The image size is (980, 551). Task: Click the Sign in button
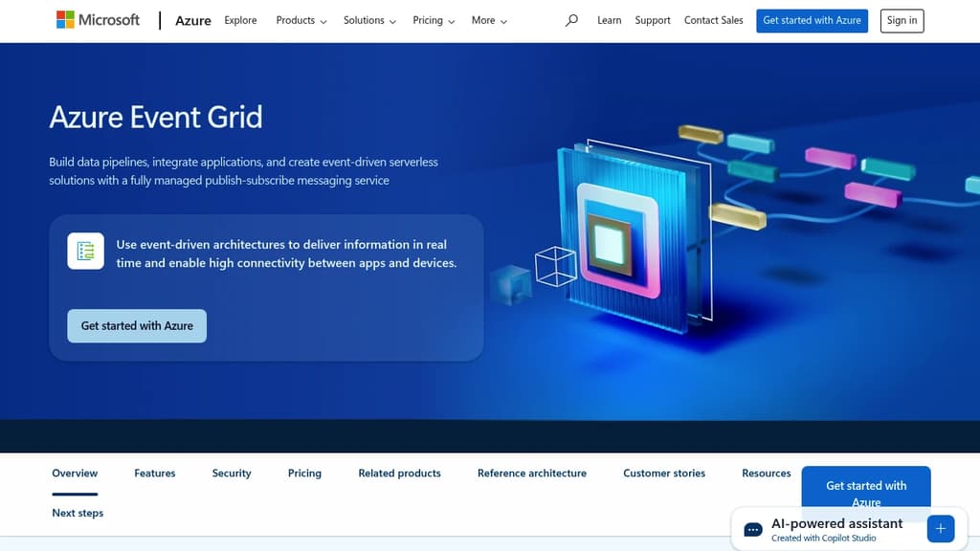[x=902, y=21]
